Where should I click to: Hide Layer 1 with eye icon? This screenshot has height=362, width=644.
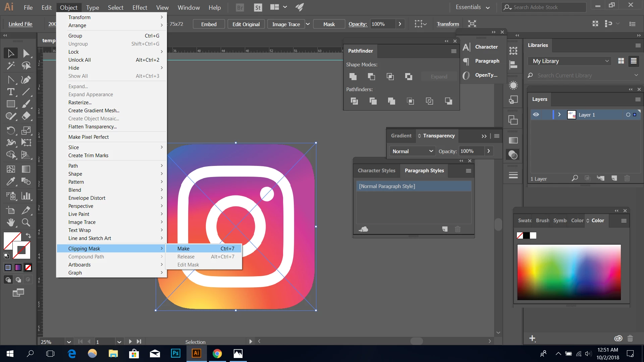click(536, 115)
